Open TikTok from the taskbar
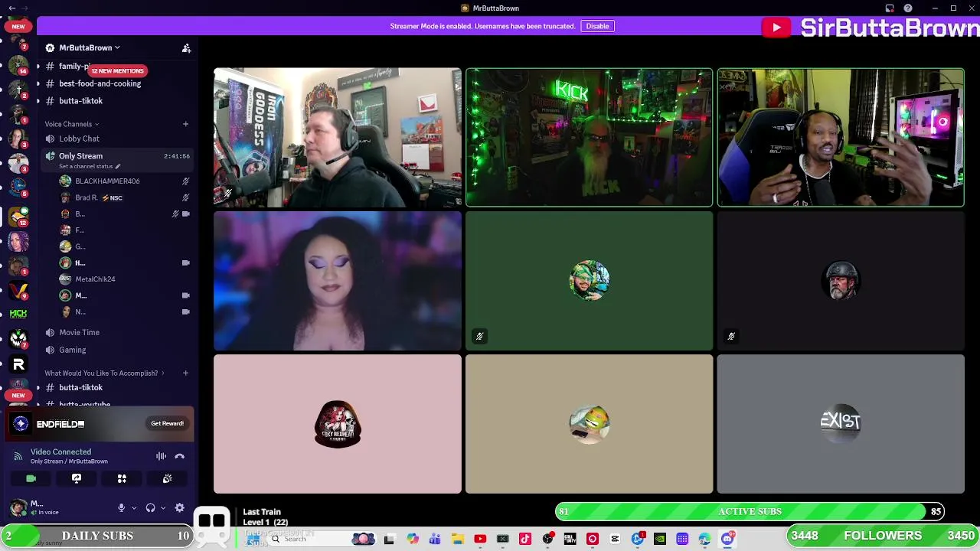This screenshot has height=551, width=980. (x=525, y=540)
